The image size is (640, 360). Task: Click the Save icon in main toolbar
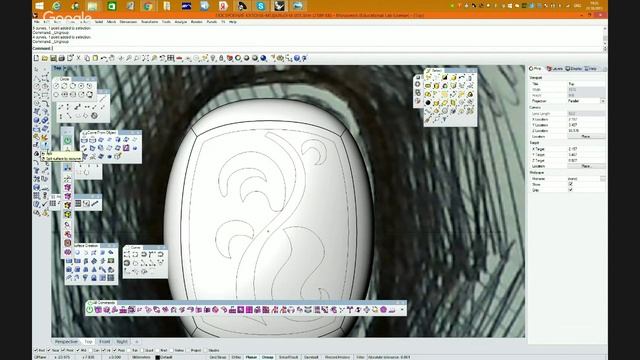(53, 58)
